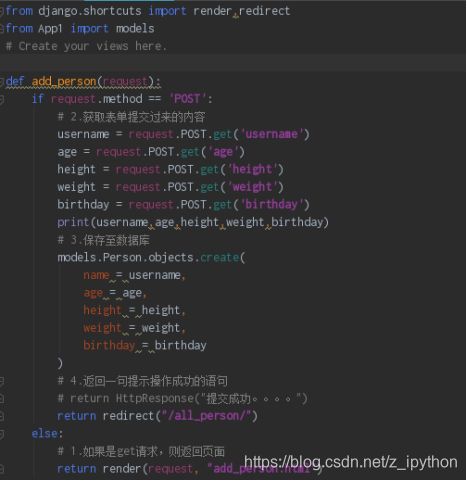Toggle the fold marker beside 'return redirect' line

pyautogui.click(x=2, y=416)
